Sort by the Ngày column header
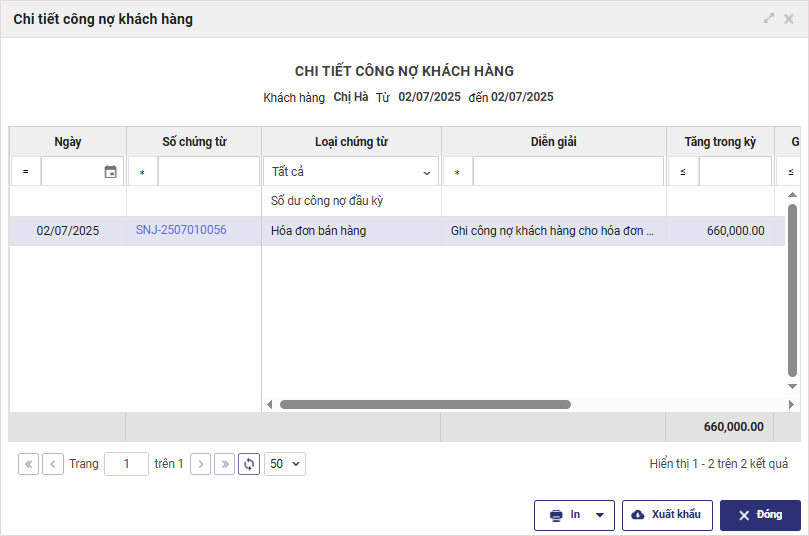Image resolution: width=809 pixels, height=536 pixels. tap(68, 142)
